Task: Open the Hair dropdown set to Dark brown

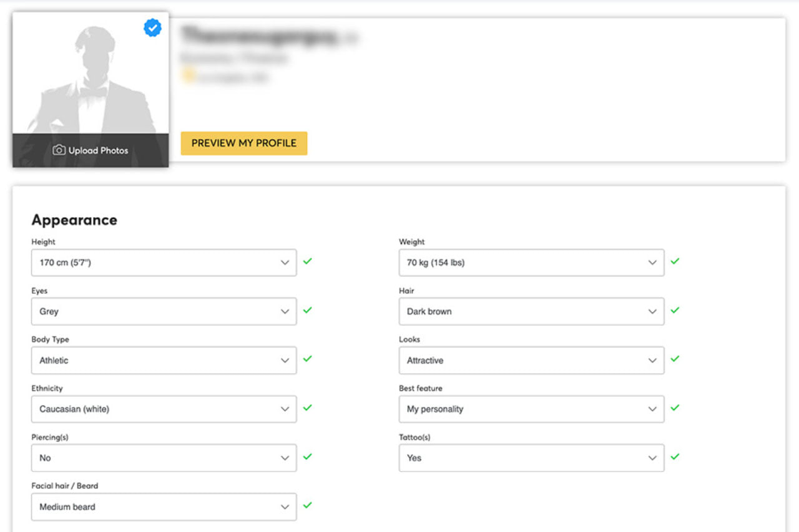Action: coord(531,311)
